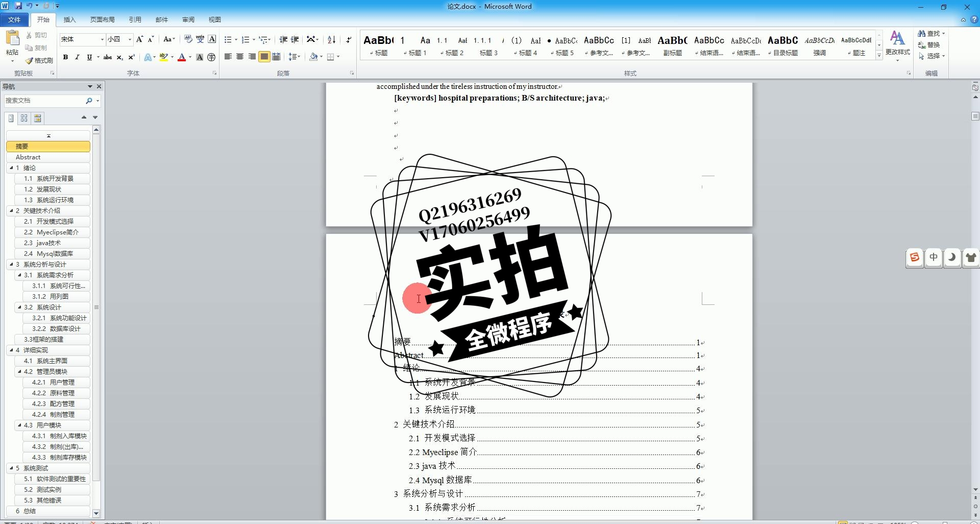Screen dimensions: 980x524
Task: Open the font name dropdown (宋体)
Action: point(102,39)
